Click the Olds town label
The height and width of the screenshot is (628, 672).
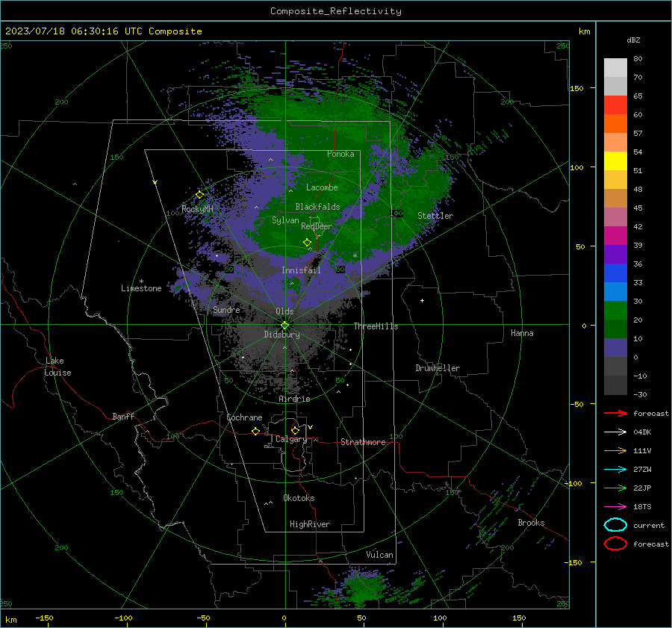284,311
